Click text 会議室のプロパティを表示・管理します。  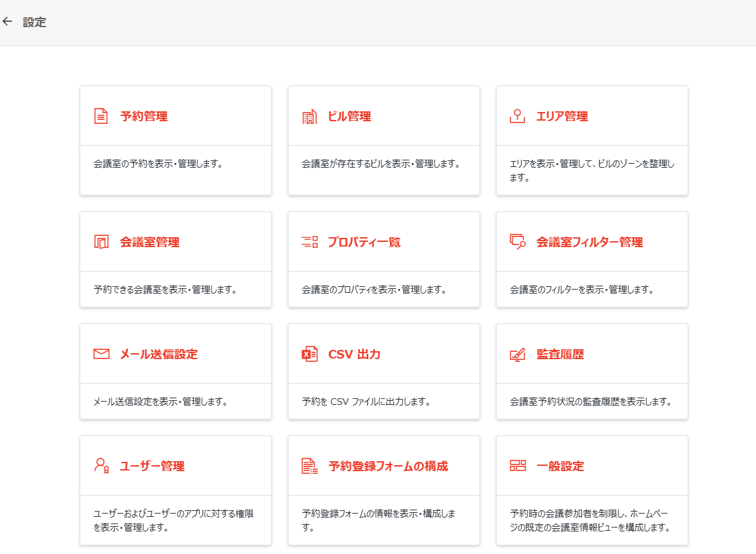(374, 290)
